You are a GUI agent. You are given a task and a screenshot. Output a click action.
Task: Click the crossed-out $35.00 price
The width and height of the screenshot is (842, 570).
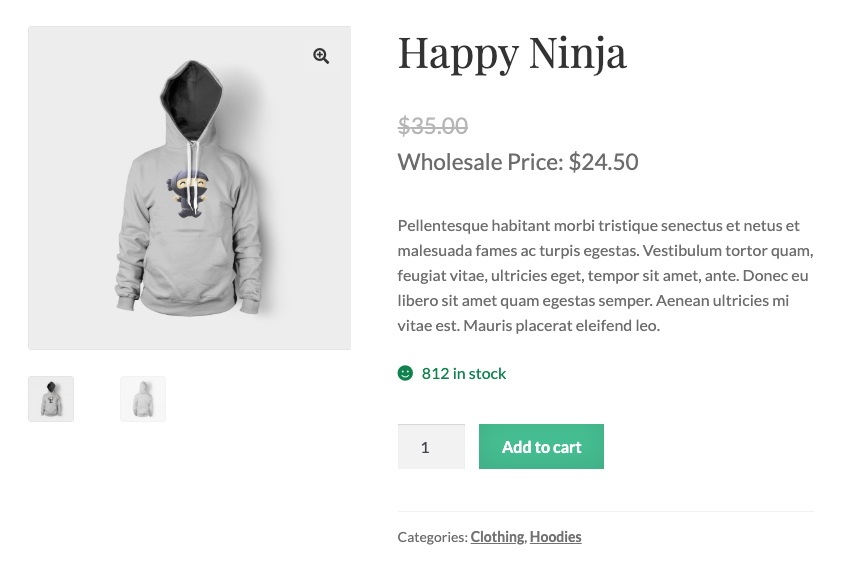433,126
